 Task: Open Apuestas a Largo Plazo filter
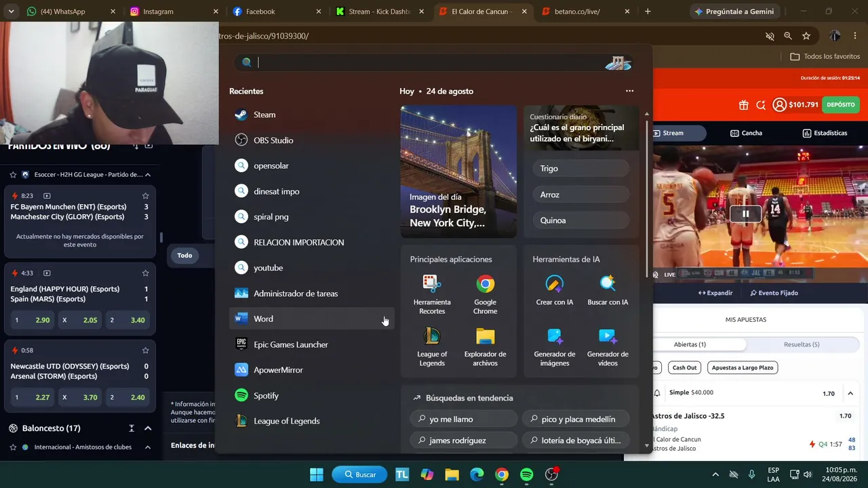click(743, 367)
